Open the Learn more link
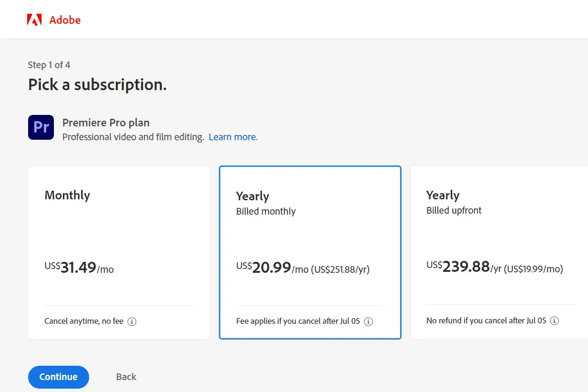This screenshot has width=588, height=392. coord(233,137)
